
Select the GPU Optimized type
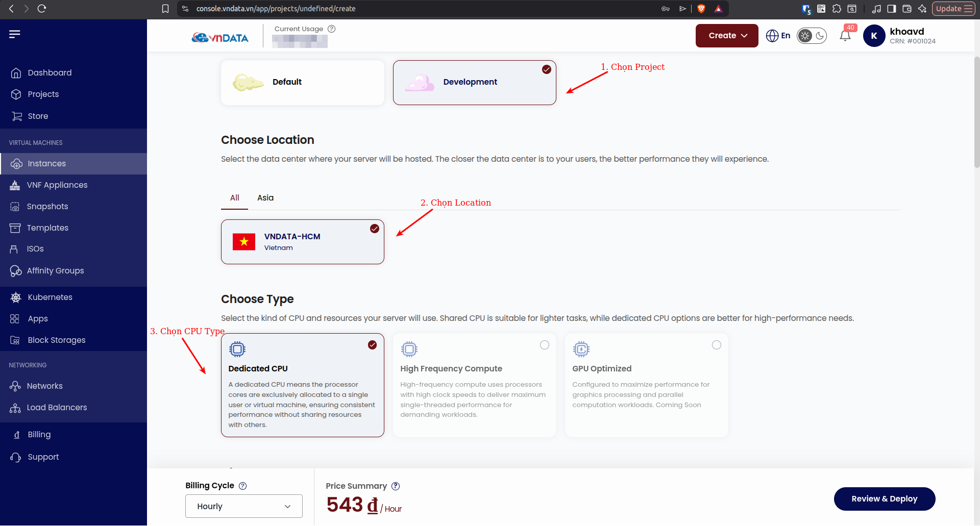(x=647, y=385)
